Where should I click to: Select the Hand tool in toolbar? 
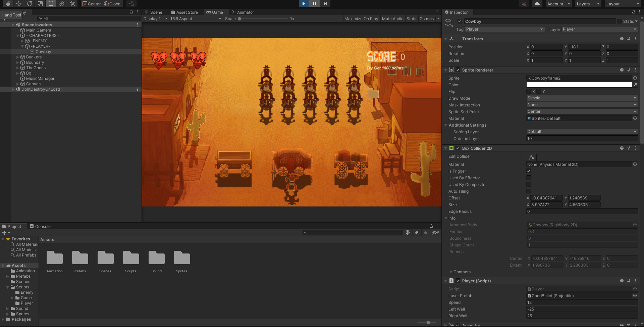coord(8,4)
